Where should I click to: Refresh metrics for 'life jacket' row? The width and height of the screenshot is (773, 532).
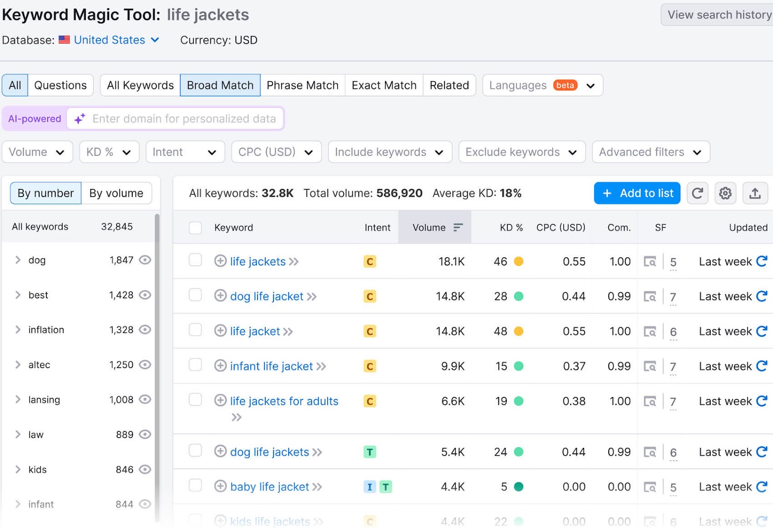point(762,331)
